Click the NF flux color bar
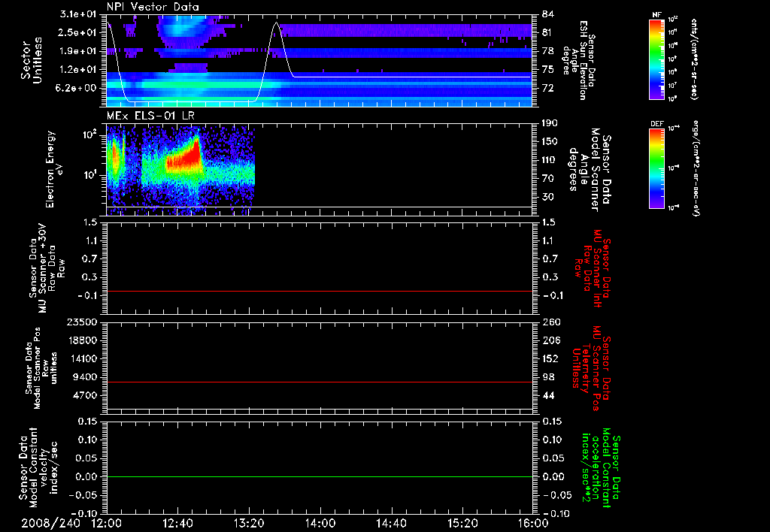 657,59
